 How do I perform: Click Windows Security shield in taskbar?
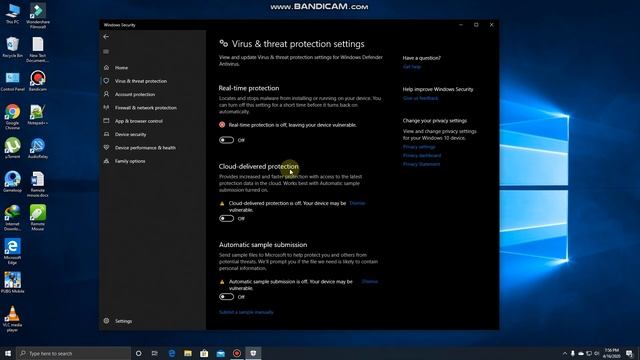(x=253, y=353)
